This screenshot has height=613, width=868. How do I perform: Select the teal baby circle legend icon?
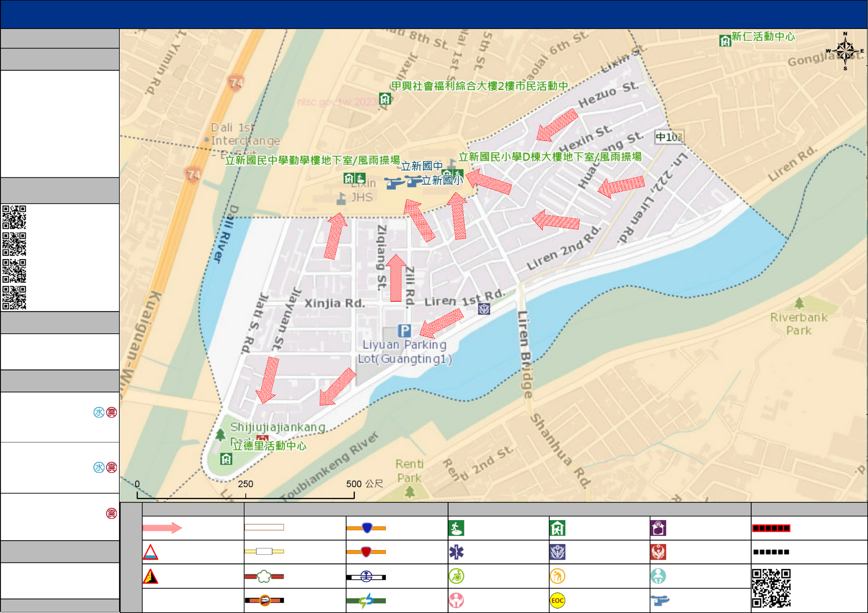point(658,576)
